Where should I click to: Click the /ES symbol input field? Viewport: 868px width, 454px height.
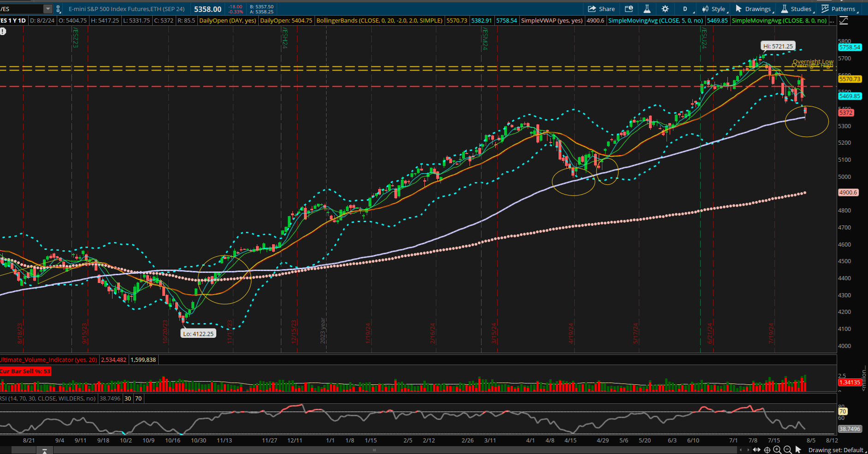22,9
